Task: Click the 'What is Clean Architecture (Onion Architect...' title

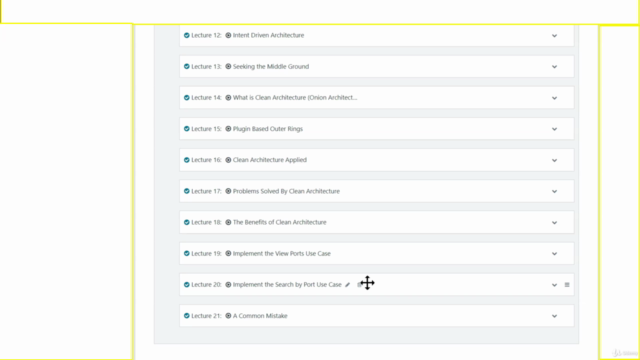Action: coord(295,98)
